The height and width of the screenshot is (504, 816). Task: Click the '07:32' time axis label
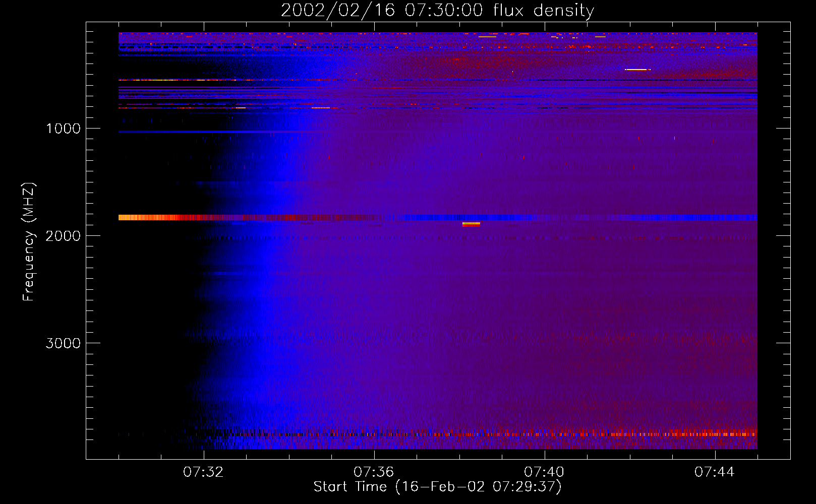[203, 472]
